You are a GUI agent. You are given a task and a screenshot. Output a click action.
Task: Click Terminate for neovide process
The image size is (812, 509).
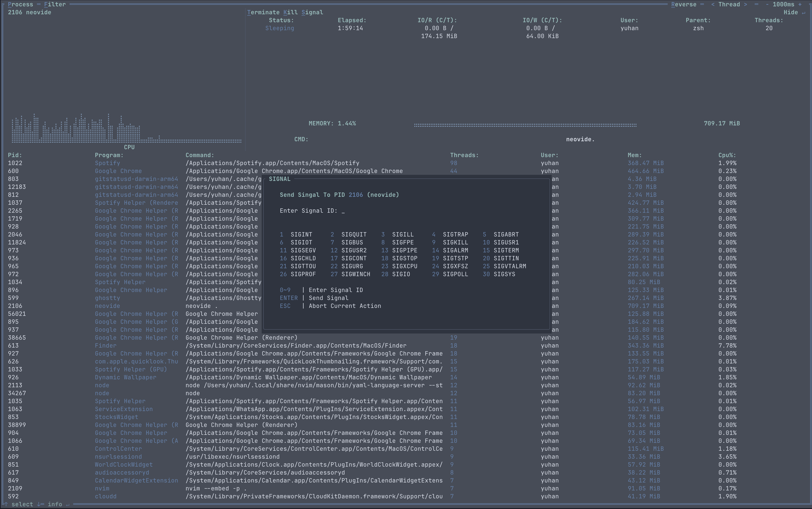263,12
